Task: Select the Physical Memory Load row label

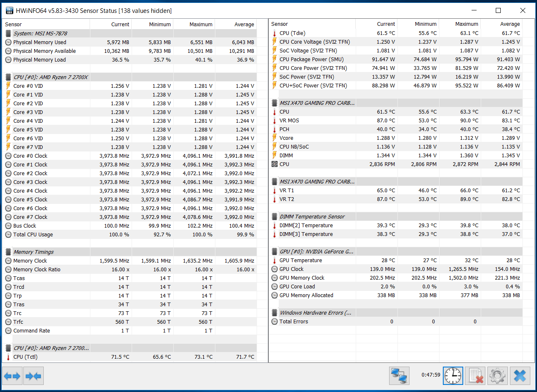Action: [39, 60]
